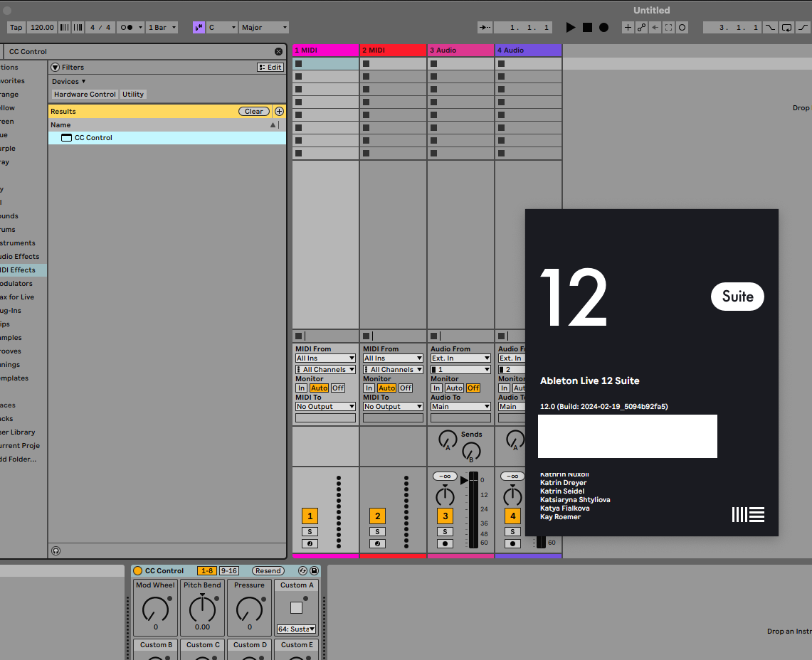Screen dimensions: 812x660
Task: Switch CC Control to the 9-16 tab
Action: point(228,570)
